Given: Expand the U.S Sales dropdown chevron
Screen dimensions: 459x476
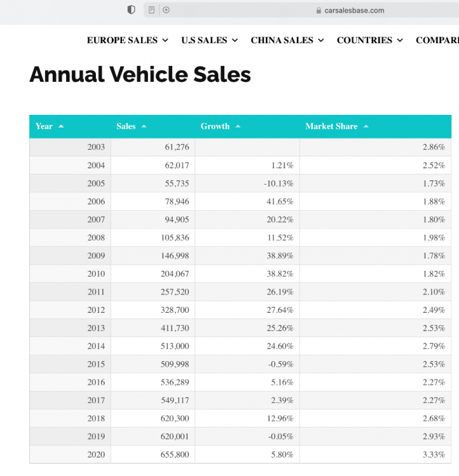Looking at the screenshot, I should (x=235, y=40).
